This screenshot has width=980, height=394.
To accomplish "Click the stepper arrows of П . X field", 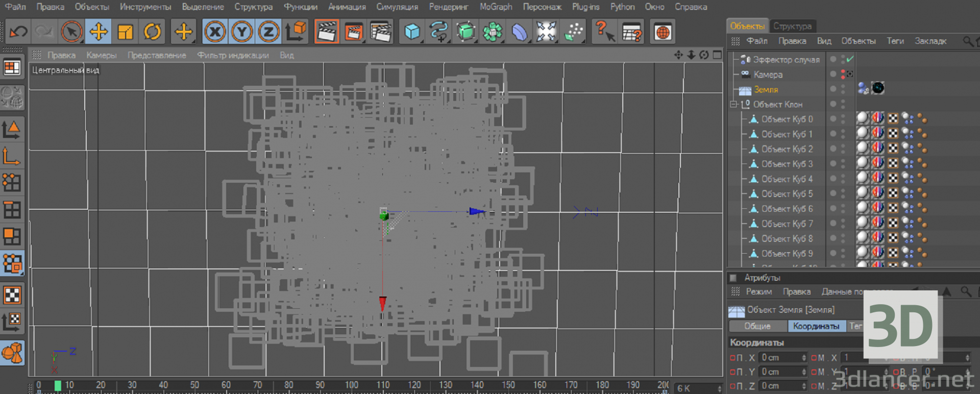I will [804, 358].
